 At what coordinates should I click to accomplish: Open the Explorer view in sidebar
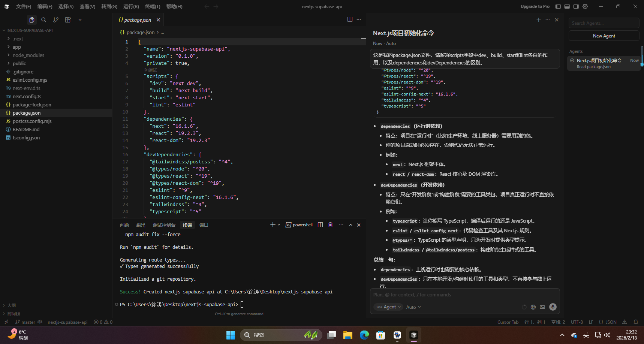[x=32, y=20]
